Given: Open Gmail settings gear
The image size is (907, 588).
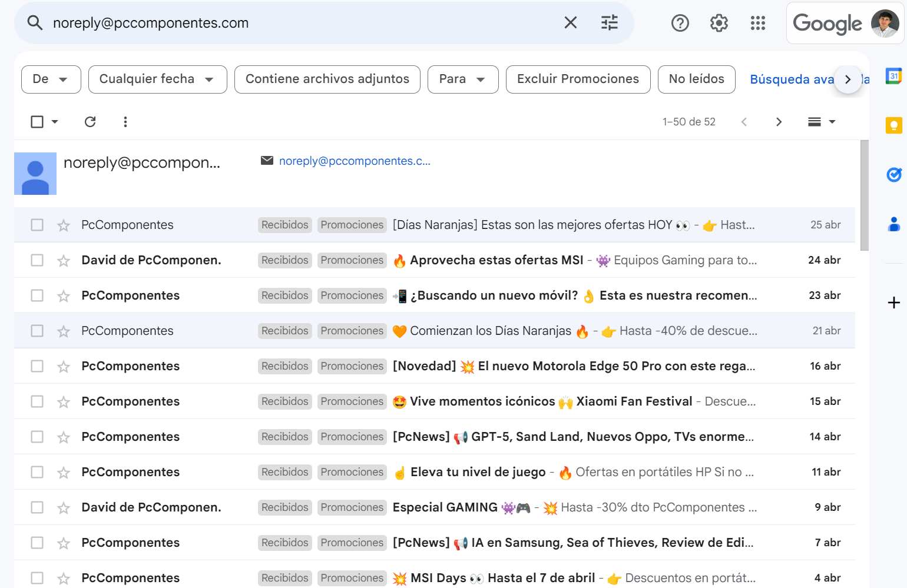Looking at the screenshot, I should coord(719,23).
